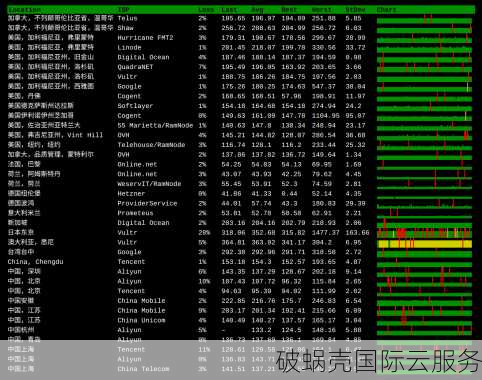Select the Linode ISP entry
Viewport: 482px width, 380px height.
tap(129, 48)
